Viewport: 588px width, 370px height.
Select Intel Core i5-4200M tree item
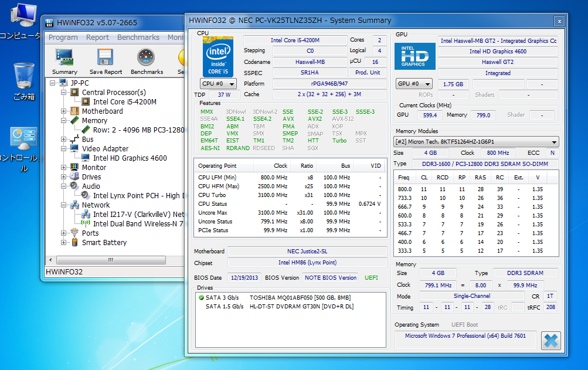[x=124, y=101]
